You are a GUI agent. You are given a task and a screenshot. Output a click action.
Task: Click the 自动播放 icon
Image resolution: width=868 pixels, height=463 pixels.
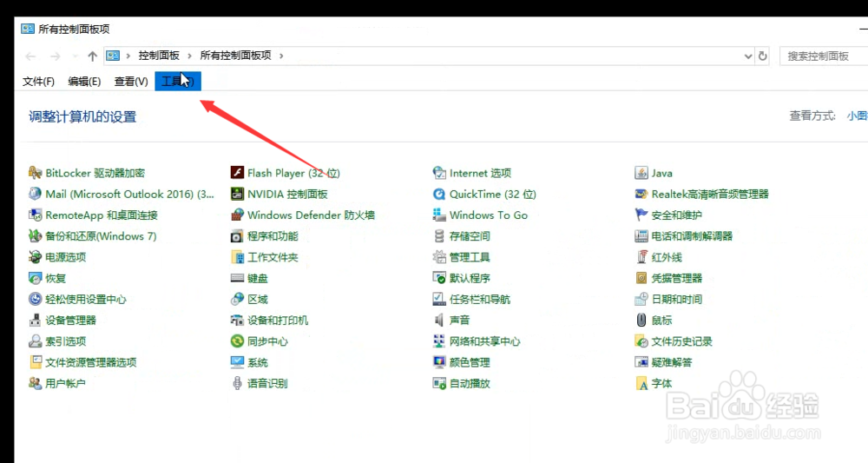(x=439, y=383)
